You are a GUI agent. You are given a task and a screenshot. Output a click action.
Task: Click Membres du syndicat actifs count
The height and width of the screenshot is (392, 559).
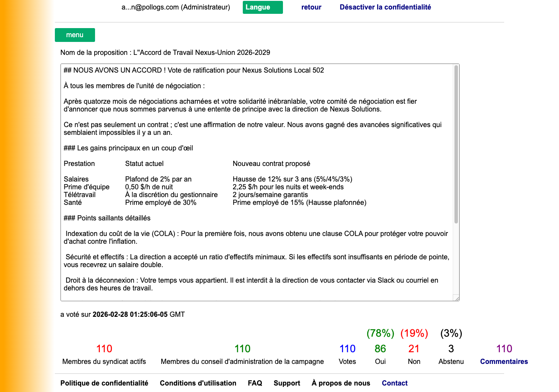[104, 348]
